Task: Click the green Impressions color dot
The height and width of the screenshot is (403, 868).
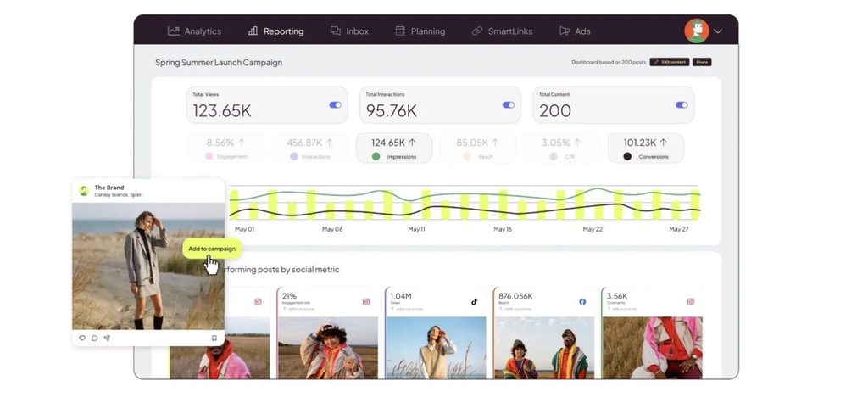Action: click(x=376, y=157)
